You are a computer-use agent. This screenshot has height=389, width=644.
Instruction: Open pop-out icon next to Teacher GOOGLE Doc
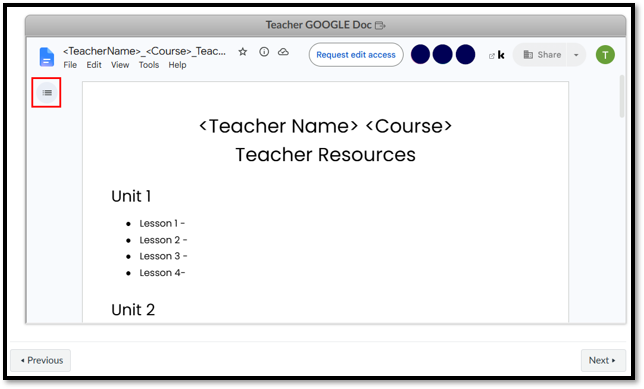(x=380, y=25)
